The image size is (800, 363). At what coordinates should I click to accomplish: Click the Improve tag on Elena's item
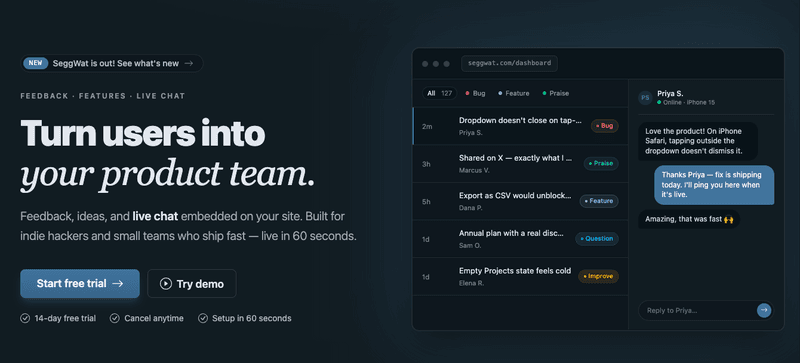(x=598, y=276)
